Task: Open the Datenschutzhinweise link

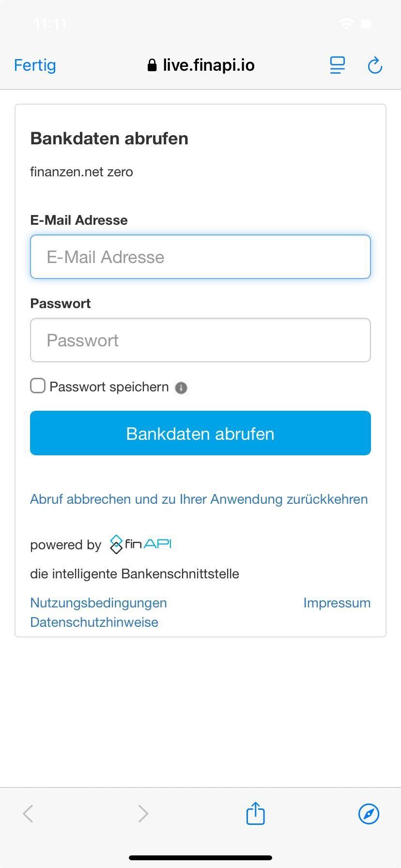Action: tap(94, 622)
